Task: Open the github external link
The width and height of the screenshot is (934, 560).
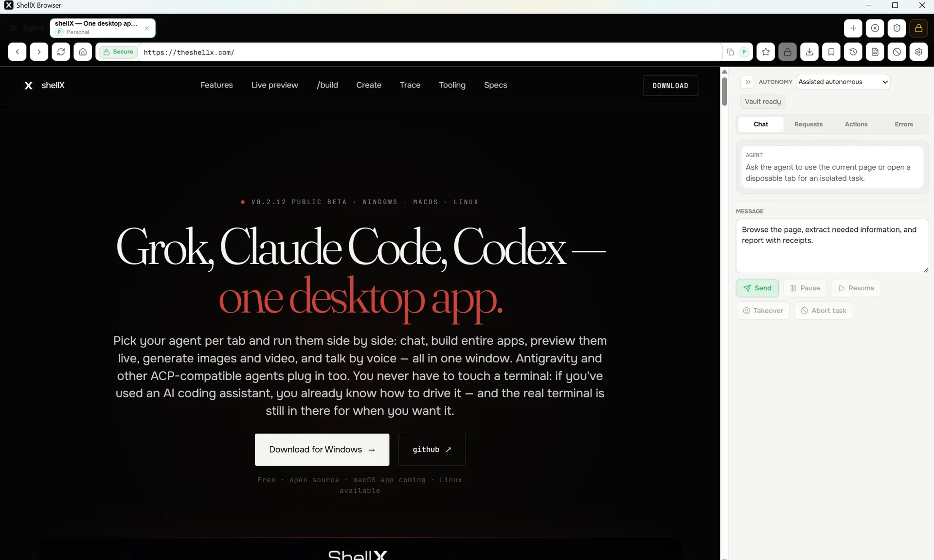Action: [x=432, y=450]
